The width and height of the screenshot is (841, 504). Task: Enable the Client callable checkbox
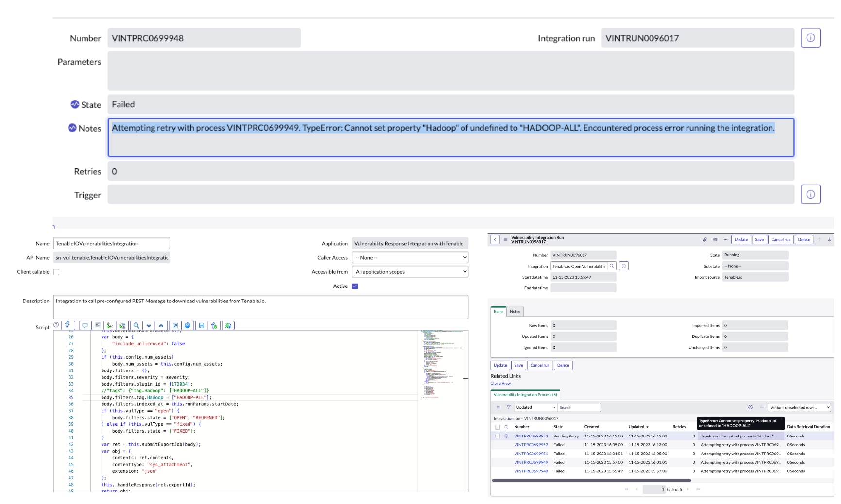click(x=57, y=272)
